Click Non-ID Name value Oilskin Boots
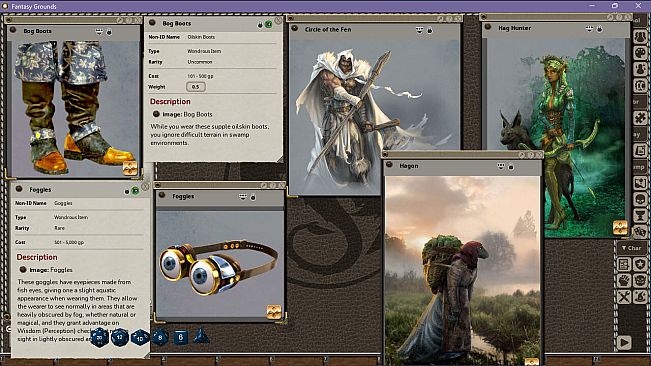 point(201,37)
